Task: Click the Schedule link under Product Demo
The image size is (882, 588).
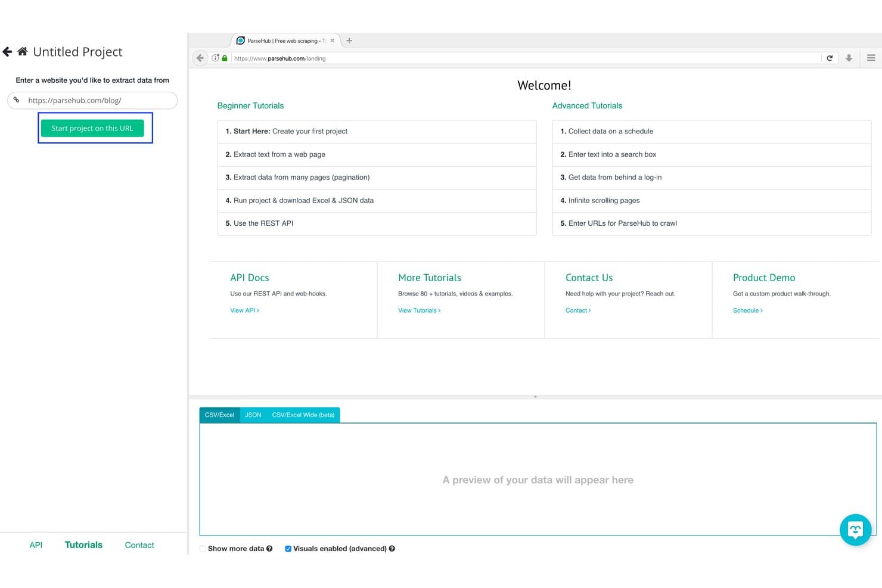Action: [x=748, y=310]
